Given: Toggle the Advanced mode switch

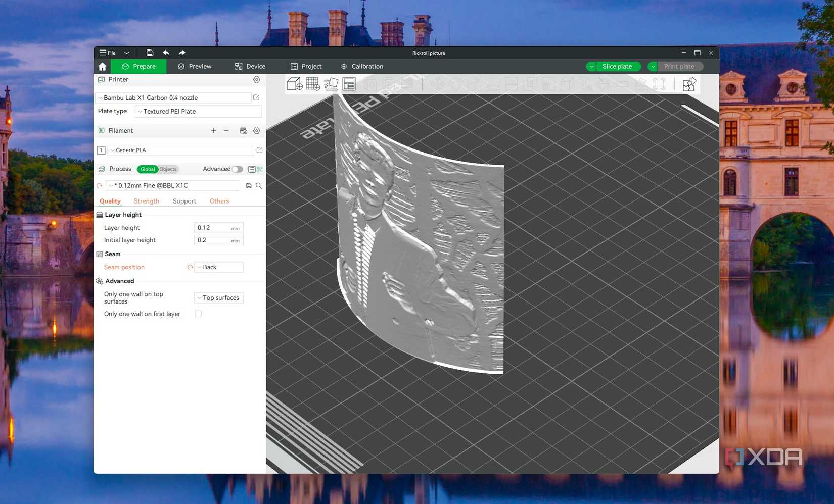Looking at the screenshot, I should [x=237, y=169].
